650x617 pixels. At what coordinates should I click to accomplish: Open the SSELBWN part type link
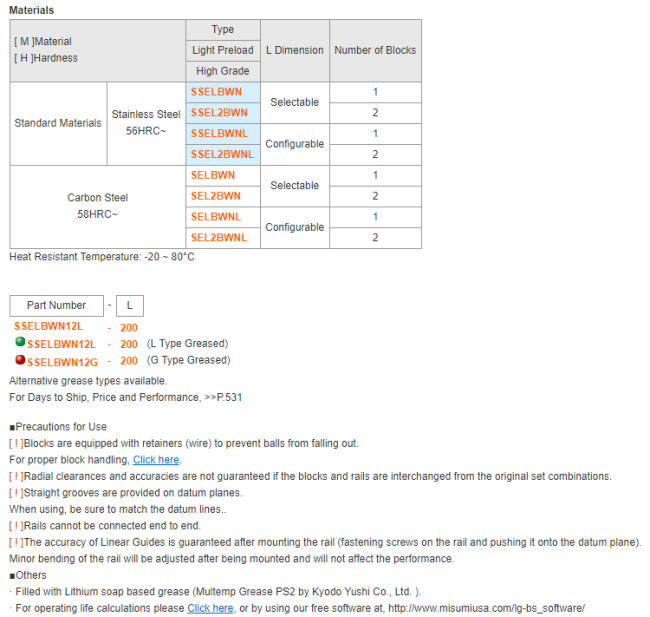(x=216, y=92)
